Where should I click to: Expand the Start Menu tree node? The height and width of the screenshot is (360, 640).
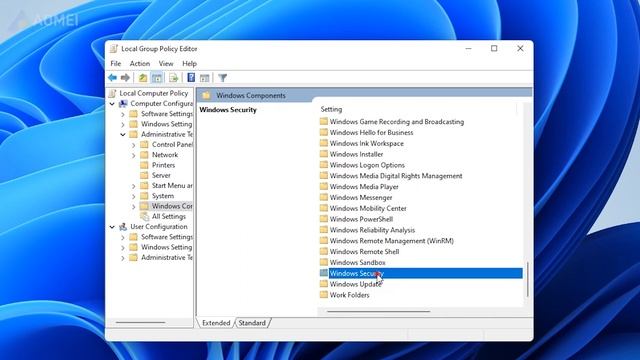click(x=133, y=186)
